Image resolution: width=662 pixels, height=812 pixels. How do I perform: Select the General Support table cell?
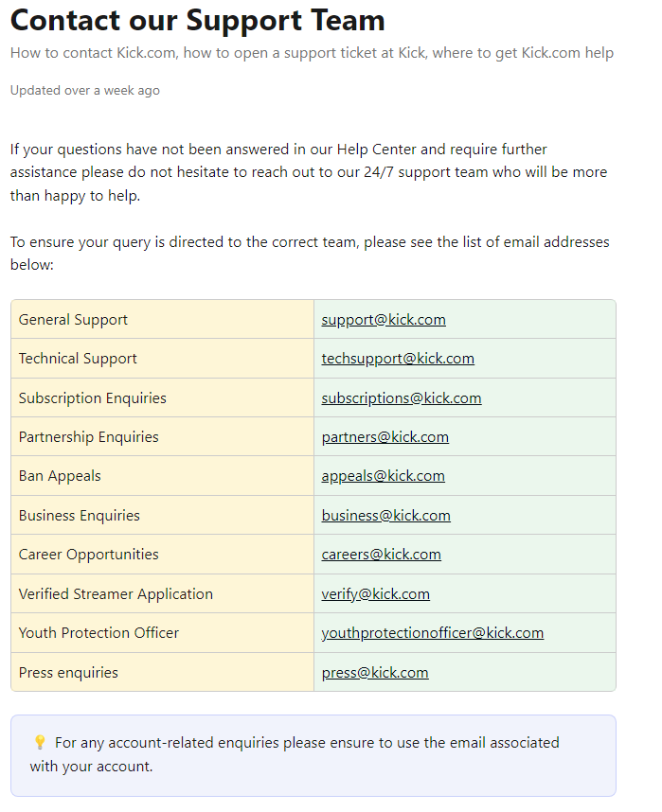162,320
